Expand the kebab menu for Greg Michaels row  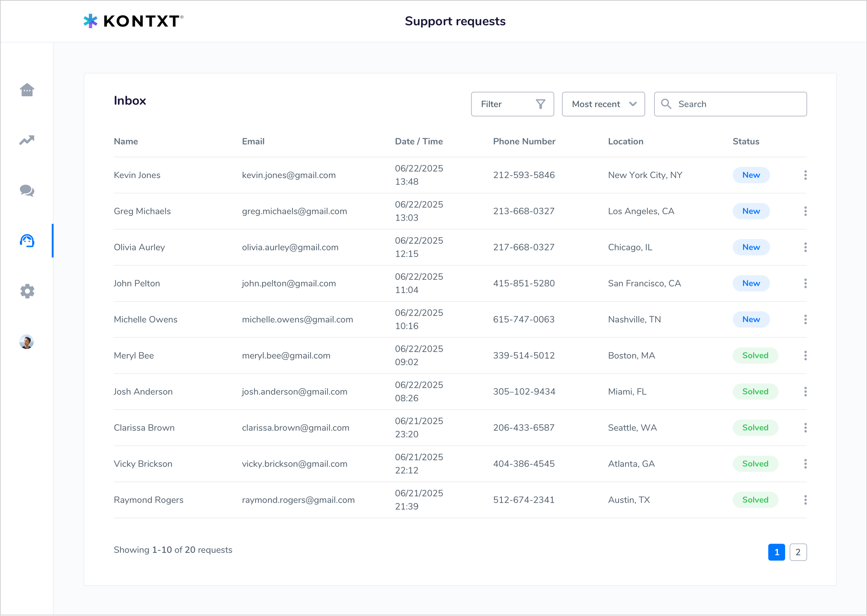click(805, 211)
